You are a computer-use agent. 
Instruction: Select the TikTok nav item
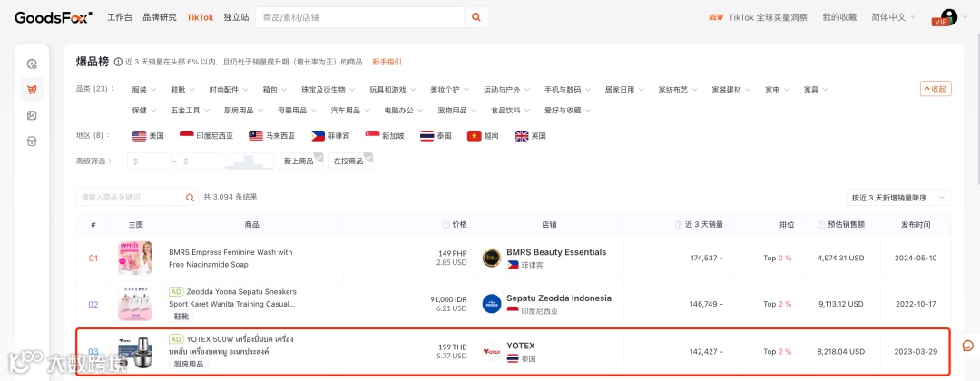200,17
